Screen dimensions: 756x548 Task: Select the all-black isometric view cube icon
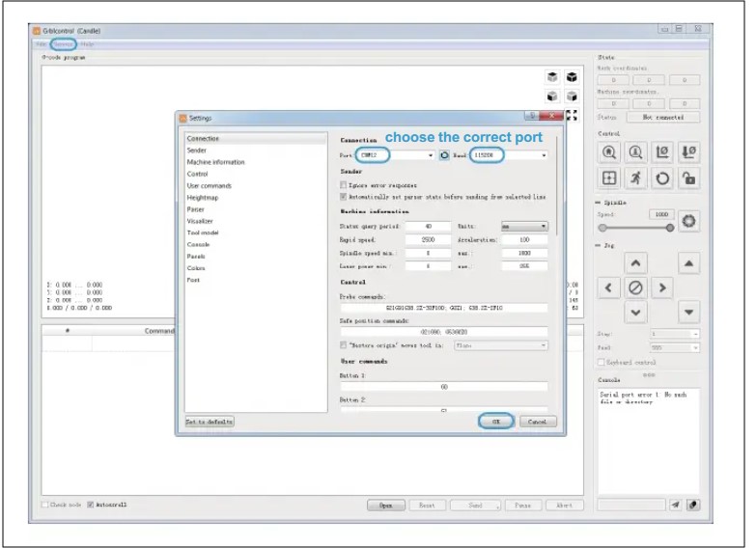point(572,77)
